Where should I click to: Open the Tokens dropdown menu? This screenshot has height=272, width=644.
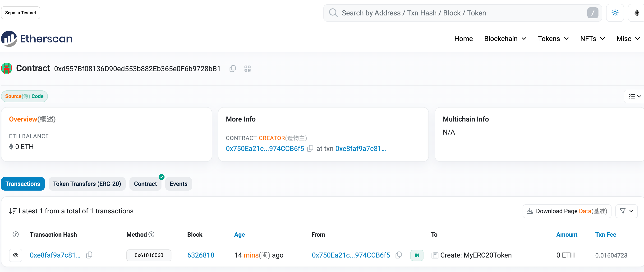(x=553, y=39)
